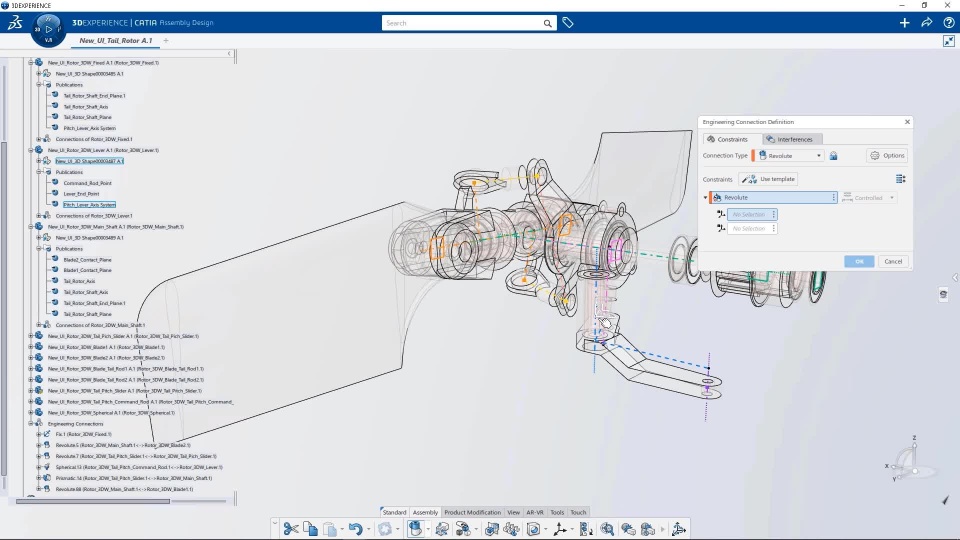960x540 pixels.
Task: Click the robot compass icon at toolbar end
Action: (x=678, y=529)
